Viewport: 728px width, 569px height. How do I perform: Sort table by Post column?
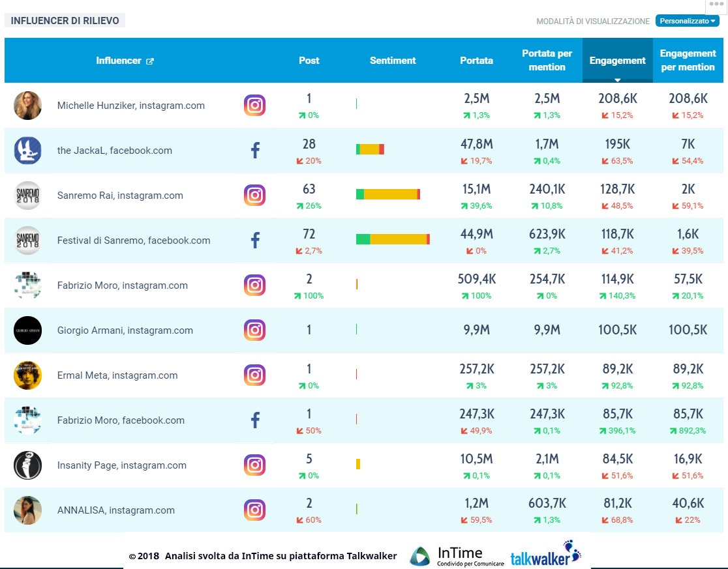(x=309, y=60)
